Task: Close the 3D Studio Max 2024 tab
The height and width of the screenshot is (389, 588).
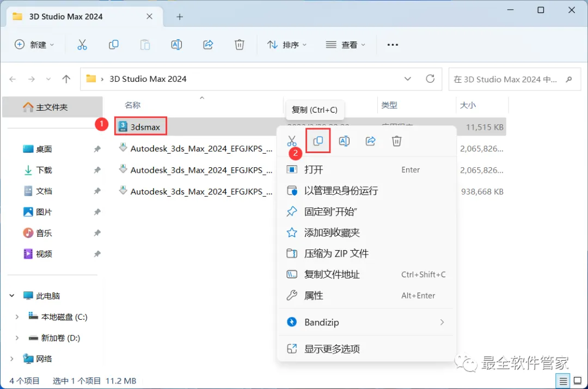Action: 149,16
